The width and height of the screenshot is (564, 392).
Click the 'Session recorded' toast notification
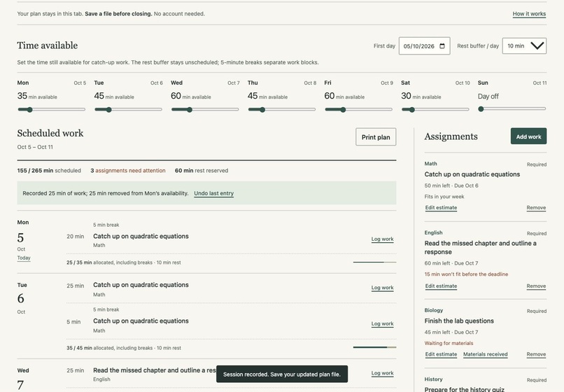click(282, 374)
